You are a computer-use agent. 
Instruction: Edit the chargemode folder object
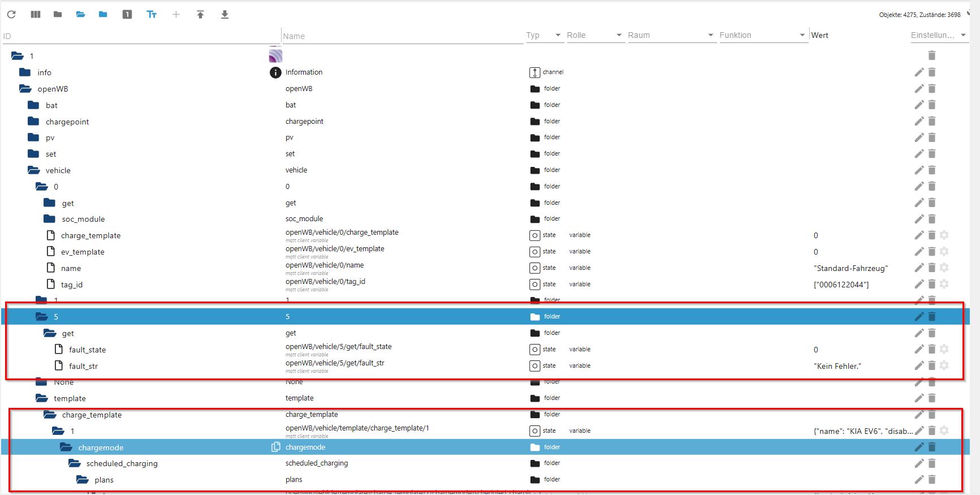pos(919,447)
